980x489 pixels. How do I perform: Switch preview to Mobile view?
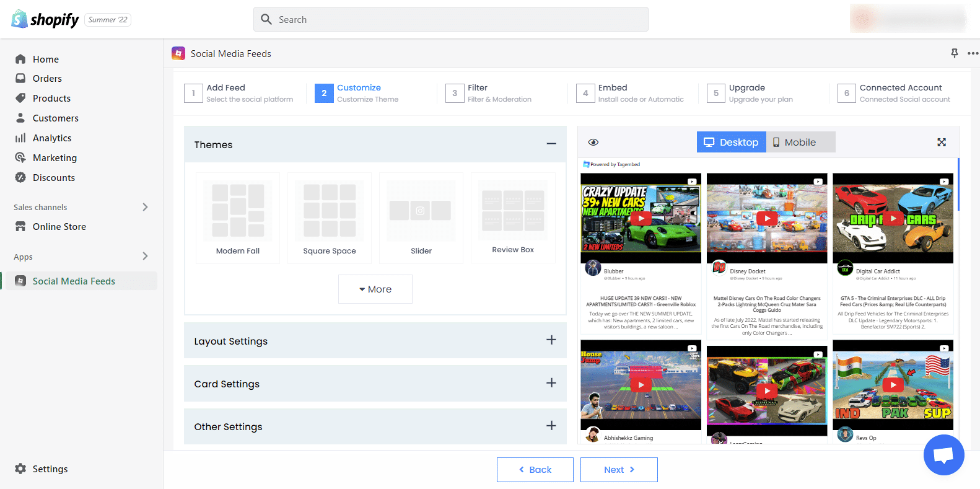(x=800, y=142)
